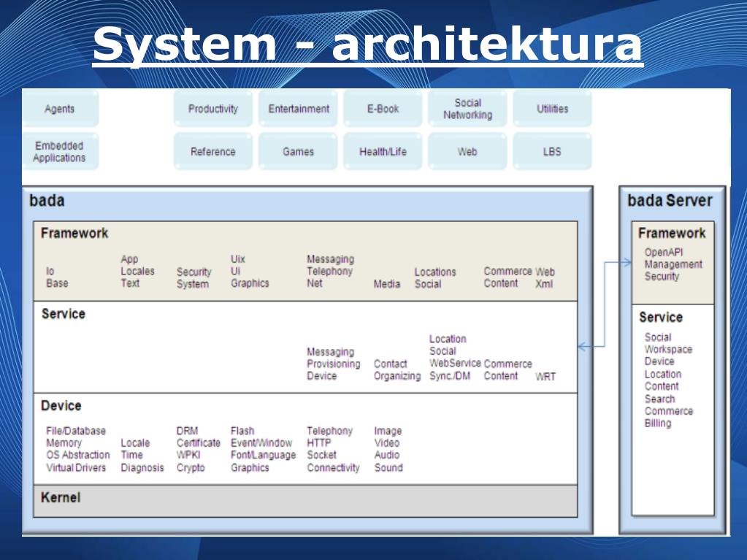Image resolution: width=747 pixels, height=560 pixels.
Task: Select the Sync./DM entry
Action: click(450, 376)
